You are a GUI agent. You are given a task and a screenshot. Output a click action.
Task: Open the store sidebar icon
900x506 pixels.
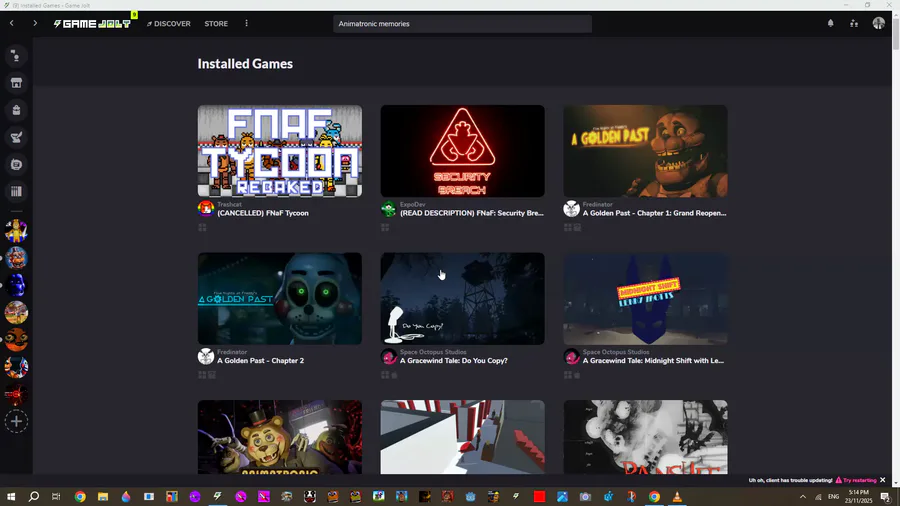click(x=16, y=83)
